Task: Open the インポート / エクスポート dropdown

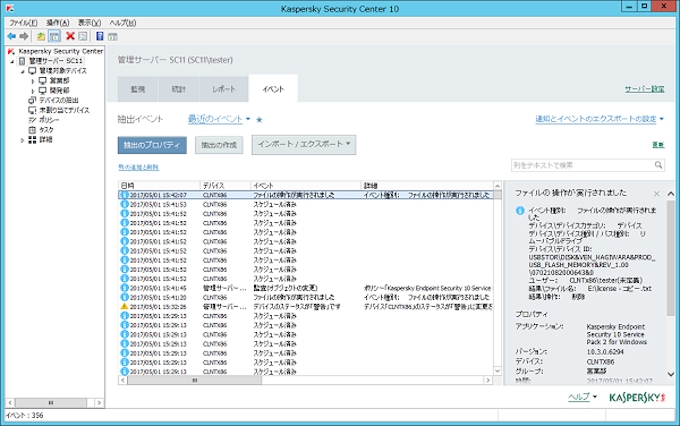Action: (x=304, y=145)
